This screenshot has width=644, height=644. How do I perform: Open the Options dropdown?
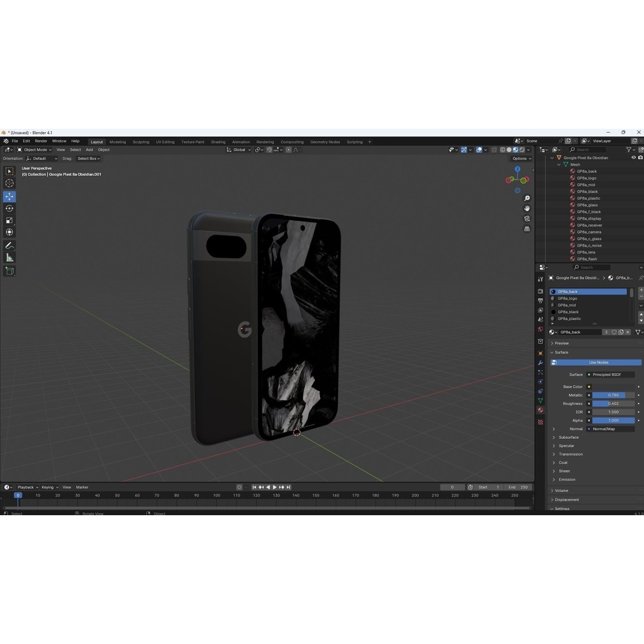tap(521, 159)
